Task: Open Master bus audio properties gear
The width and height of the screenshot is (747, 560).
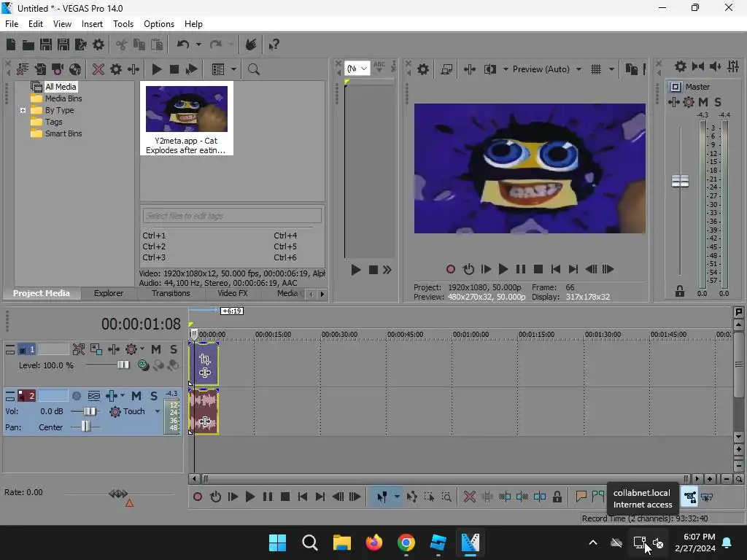Action: pos(681,66)
